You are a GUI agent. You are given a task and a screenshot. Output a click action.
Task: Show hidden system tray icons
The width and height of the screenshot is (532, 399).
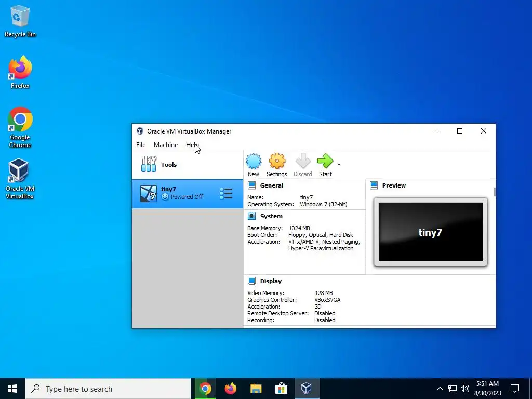(x=440, y=389)
